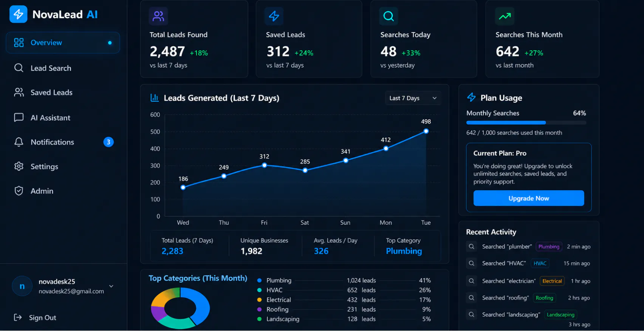Click search icon next to Searched "landscaping"
This screenshot has height=331, width=644.
(x=472, y=314)
